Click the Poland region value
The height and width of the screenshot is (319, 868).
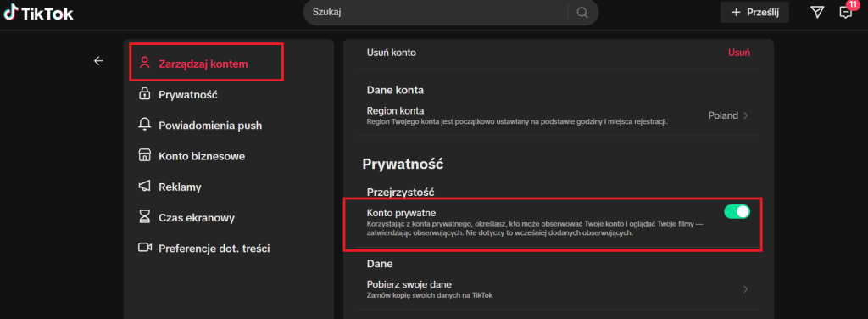click(723, 115)
